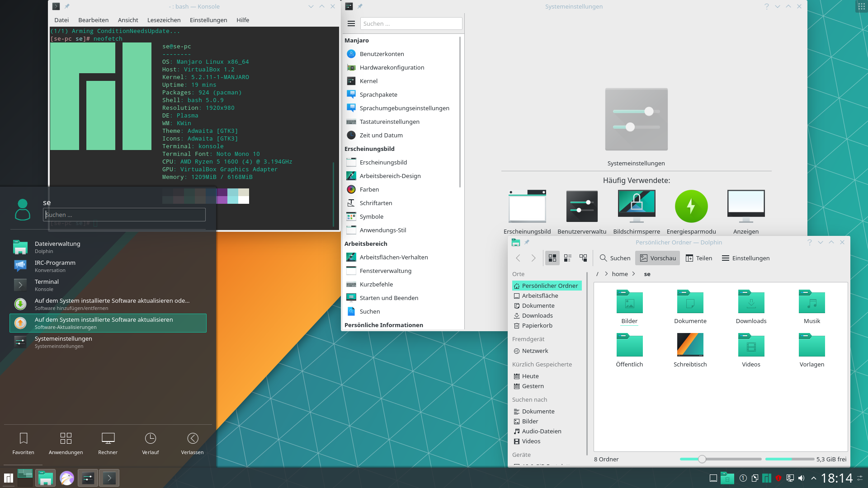Open the network connection tray icon
This screenshot has width=868, height=488.
(x=790, y=478)
